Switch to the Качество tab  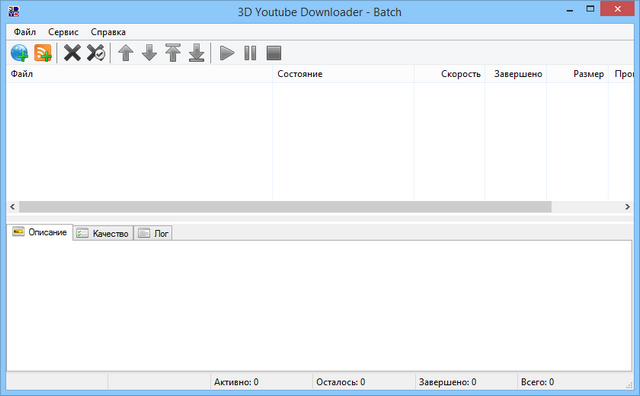(103, 234)
